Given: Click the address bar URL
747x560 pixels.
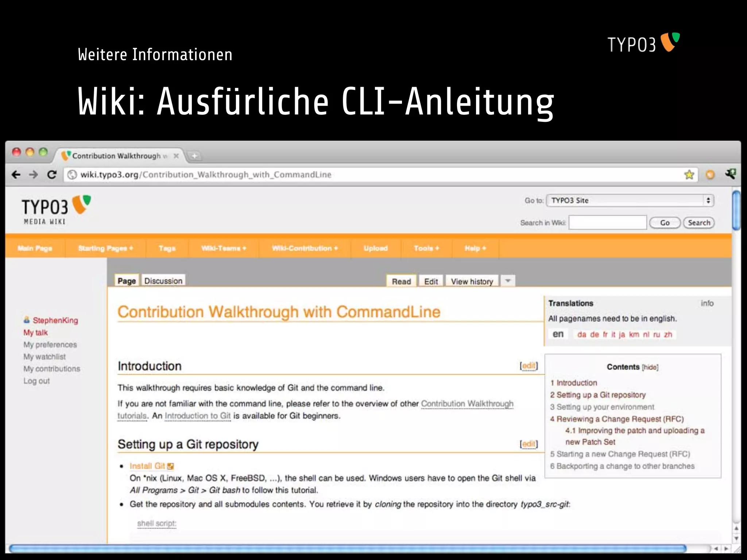Looking at the screenshot, I should [206, 175].
